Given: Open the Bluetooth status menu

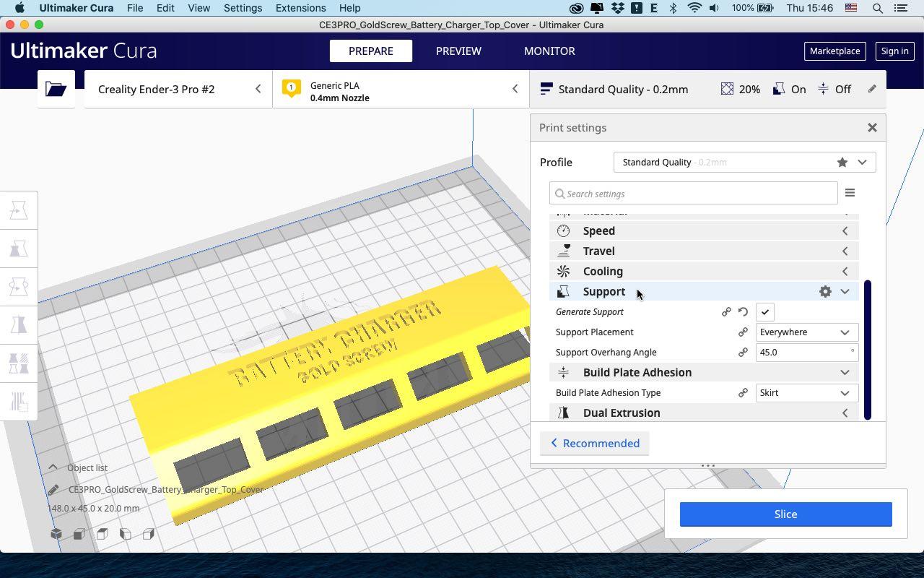Looking at the screenshot, I should pyautogui.click(x=673, y=8).
